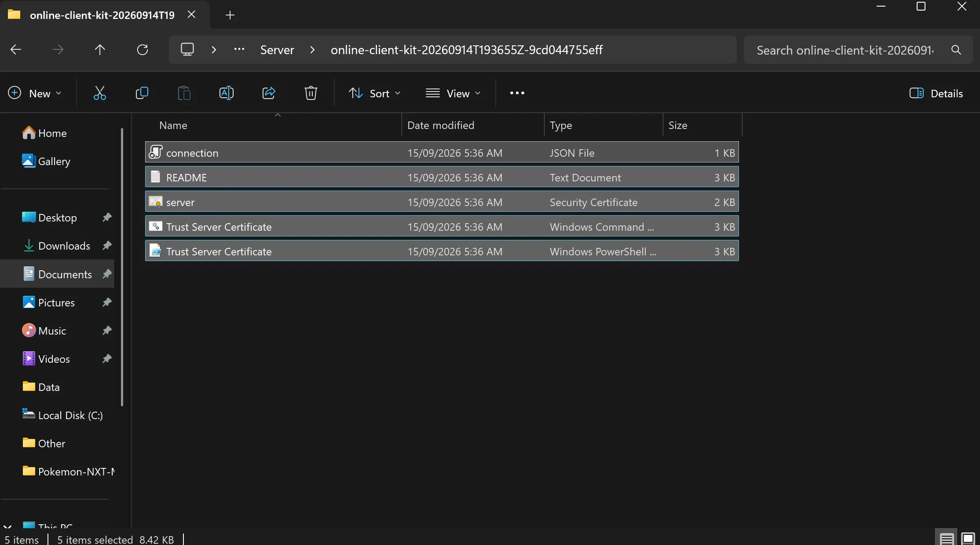
Task: Click the Copy icon in toolbar
Action: click(x=142, y=93)
